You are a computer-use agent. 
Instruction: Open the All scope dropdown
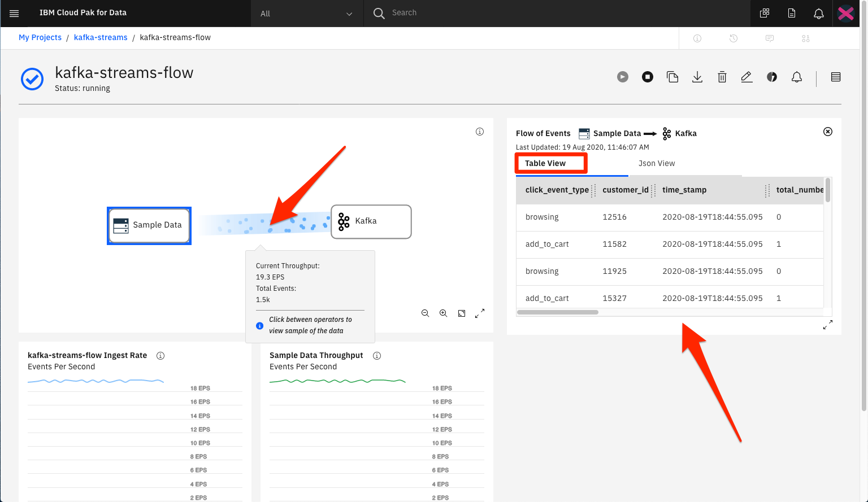click(x=307, y=14)
